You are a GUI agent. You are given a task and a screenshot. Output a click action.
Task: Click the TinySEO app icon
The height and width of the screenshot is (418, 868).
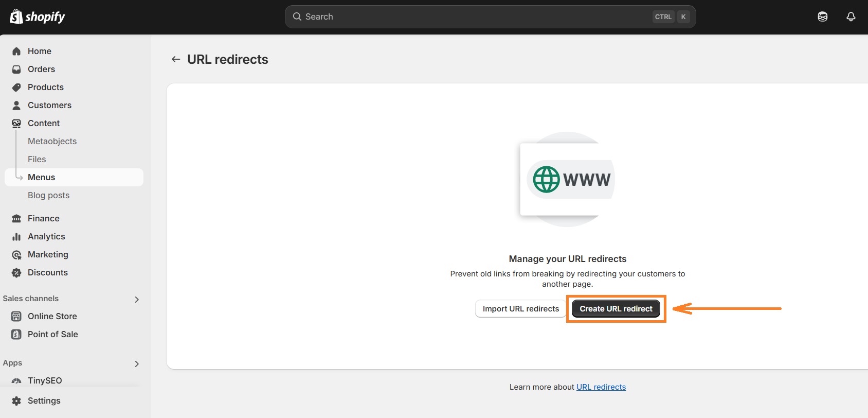[x=16, y=381]
